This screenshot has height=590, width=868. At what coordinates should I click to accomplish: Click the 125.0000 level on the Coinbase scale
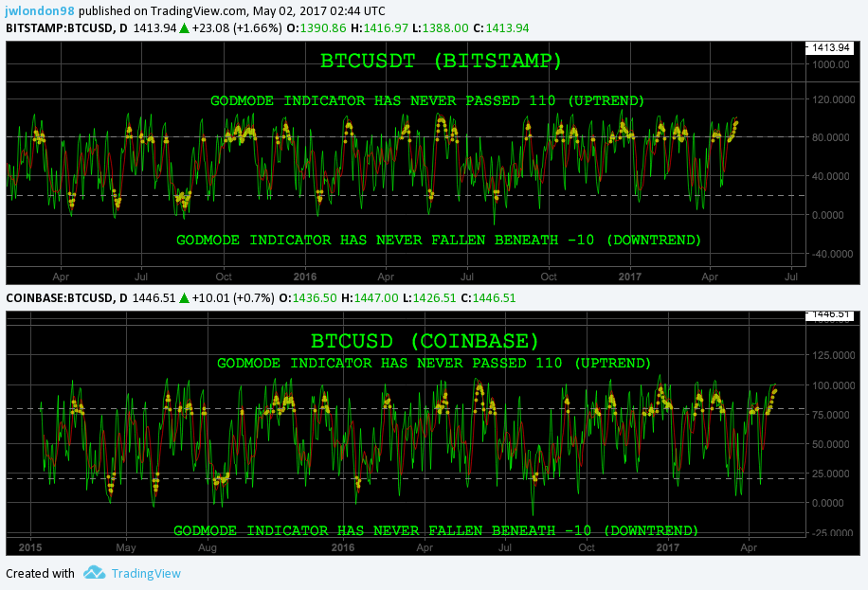[832, 355]
